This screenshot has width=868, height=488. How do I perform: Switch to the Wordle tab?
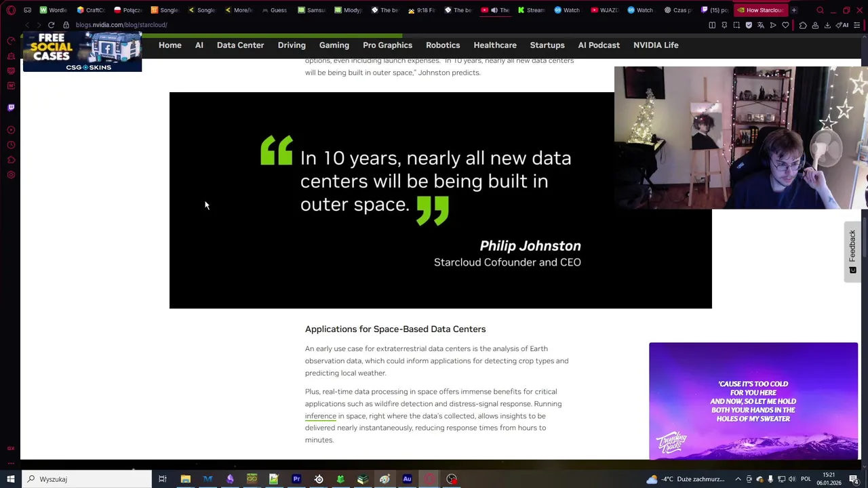tap(54, 10)
